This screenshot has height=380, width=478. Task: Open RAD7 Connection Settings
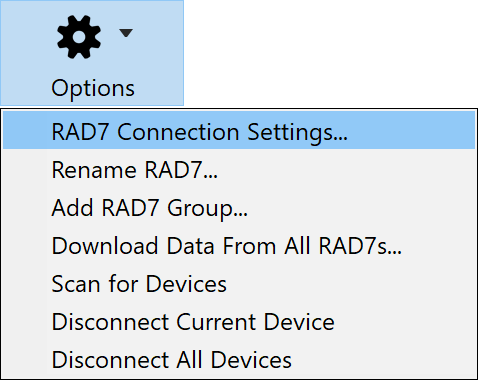coord(239,130)
